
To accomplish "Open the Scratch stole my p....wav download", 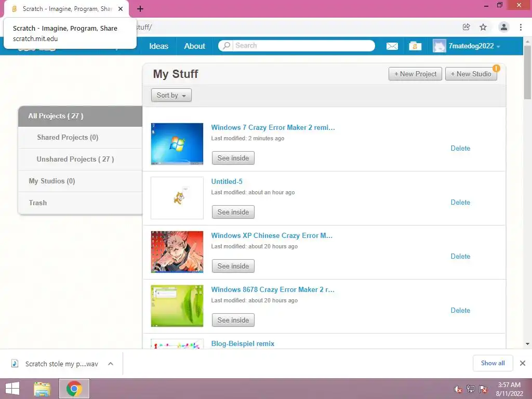I will coord(62,364).
